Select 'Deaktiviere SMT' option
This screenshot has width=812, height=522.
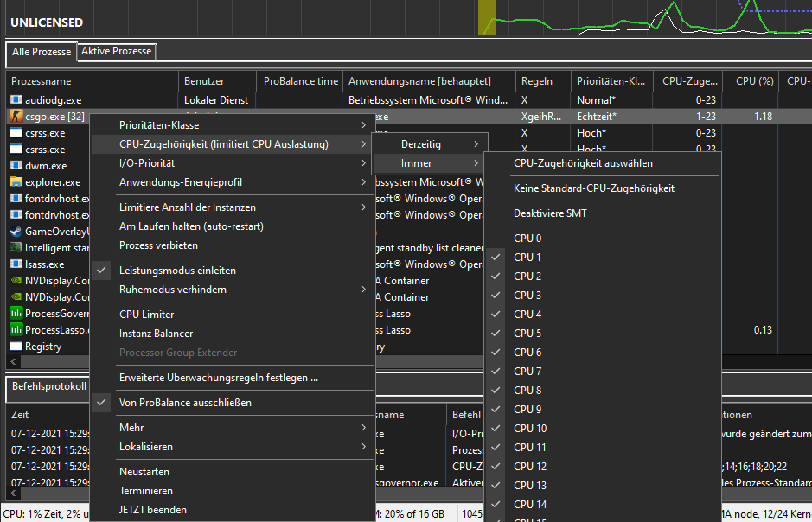(x=550, y=213)
